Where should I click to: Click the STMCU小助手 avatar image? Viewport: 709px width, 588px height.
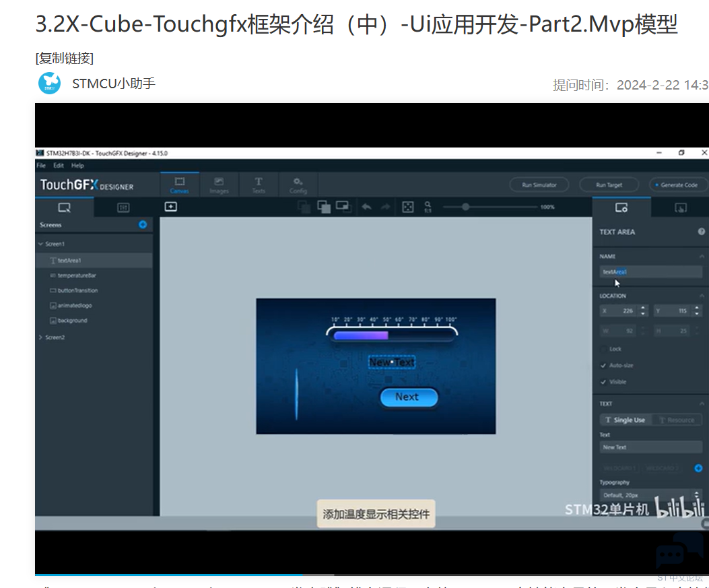[50, 84]
